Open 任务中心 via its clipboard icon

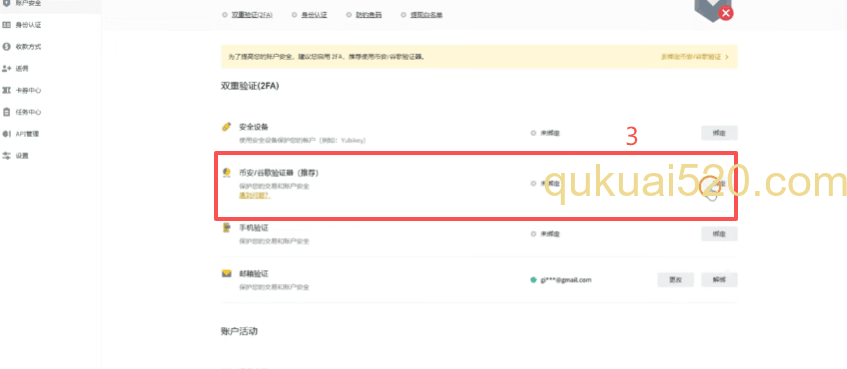tap(6, 112)
